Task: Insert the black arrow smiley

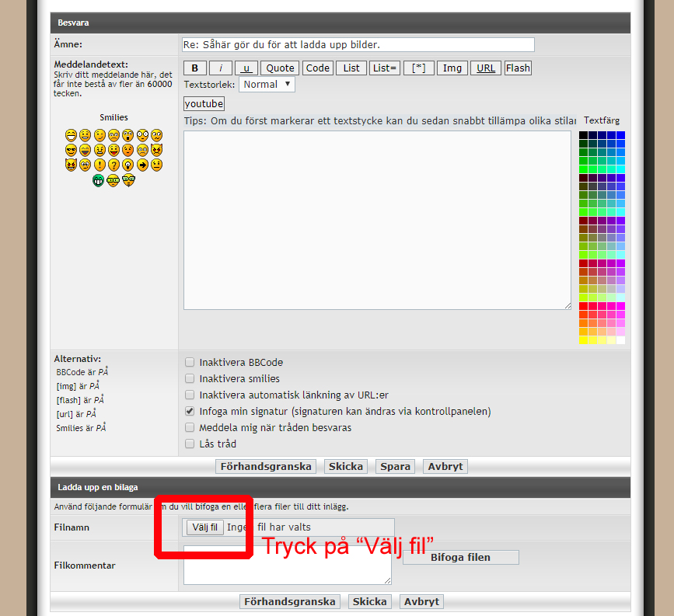Action: click(142, 165)
